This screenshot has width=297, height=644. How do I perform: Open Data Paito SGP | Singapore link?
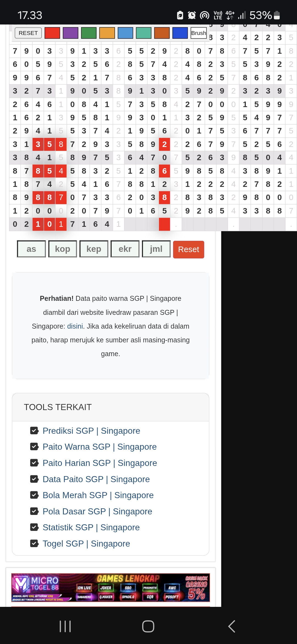pos(96,479)
